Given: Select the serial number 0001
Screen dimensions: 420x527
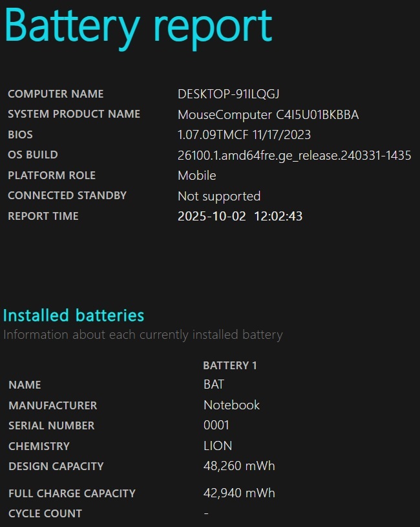Looking at the screenshot, I should 216,425.
